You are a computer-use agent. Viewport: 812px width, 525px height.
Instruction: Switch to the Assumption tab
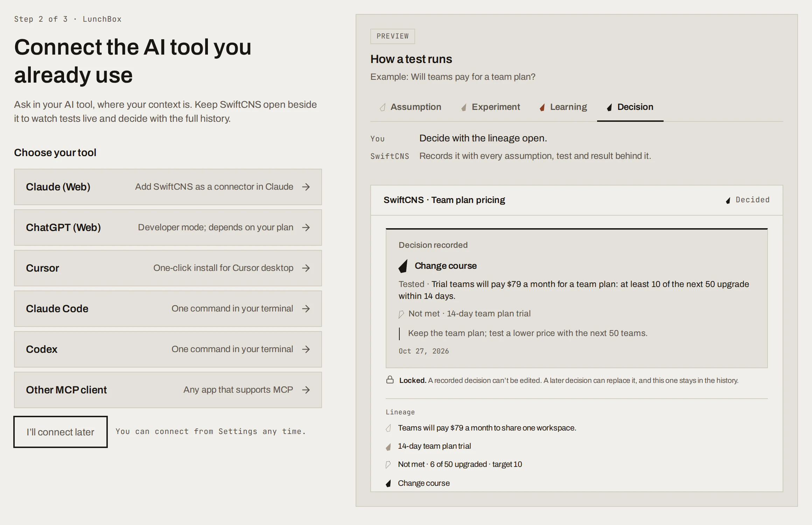(411, 107)
